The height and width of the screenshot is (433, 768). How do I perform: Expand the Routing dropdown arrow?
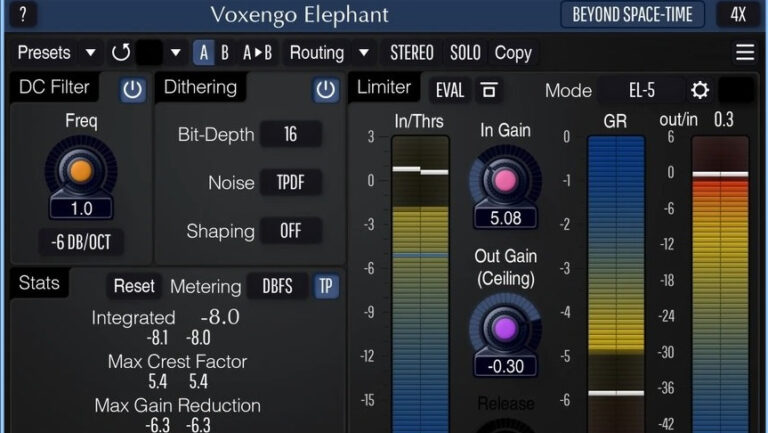[x=363, y=52]
